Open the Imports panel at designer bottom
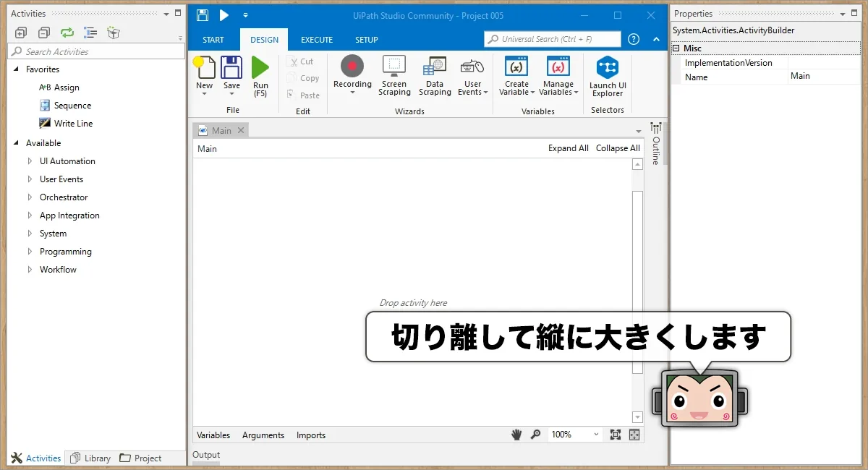The width and height of the screenshot is (868, 470). point(311,435)
